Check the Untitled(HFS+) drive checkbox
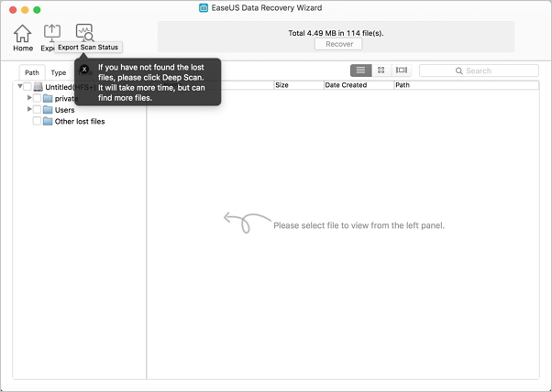This screenshot has height=392, width=552. click(x=28, y=86)
